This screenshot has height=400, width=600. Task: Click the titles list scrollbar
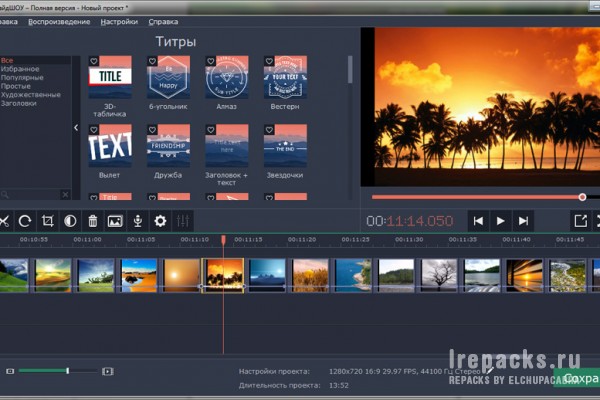click(350, 70)
